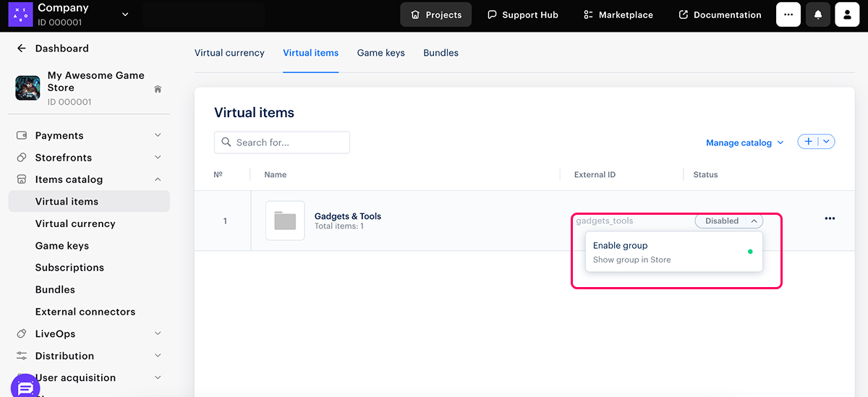
Task: Click the back arrow next to Dashboard
Action: [x=21, y=48]
